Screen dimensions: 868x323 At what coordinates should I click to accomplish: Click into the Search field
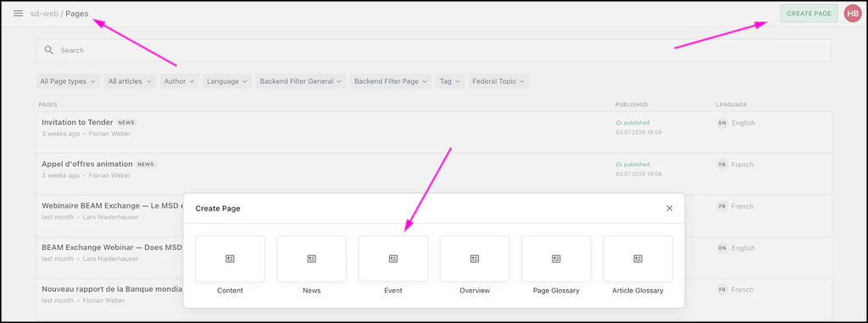[434, 50]
